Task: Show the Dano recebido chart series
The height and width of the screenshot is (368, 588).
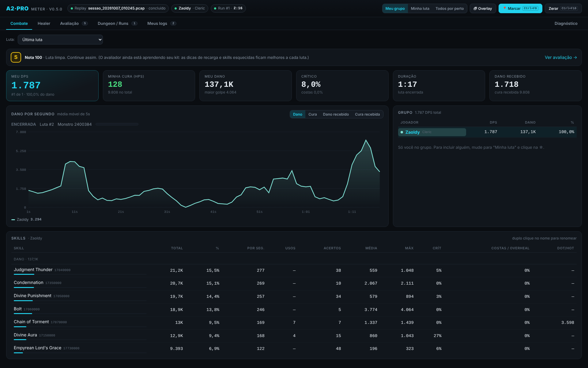Action: (336, 114)
